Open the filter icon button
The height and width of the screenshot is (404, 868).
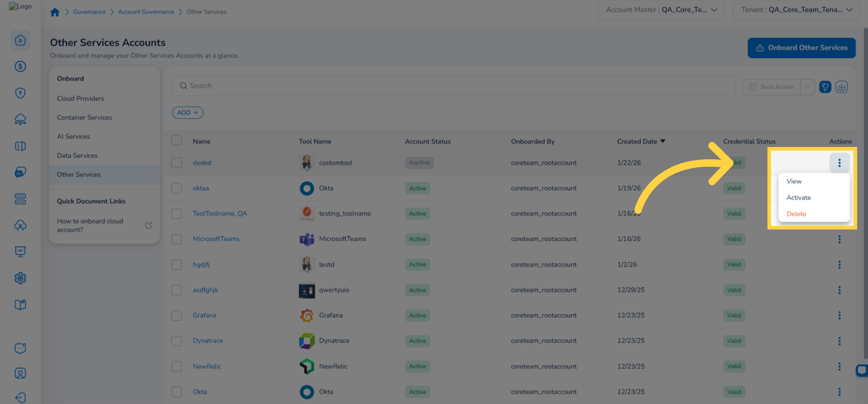pyautogui.click(x=825, y=87)
